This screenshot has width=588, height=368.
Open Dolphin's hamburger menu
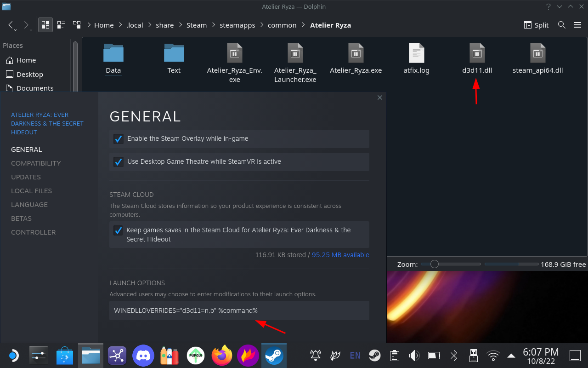pyautogui.click(x=577, y=25)
